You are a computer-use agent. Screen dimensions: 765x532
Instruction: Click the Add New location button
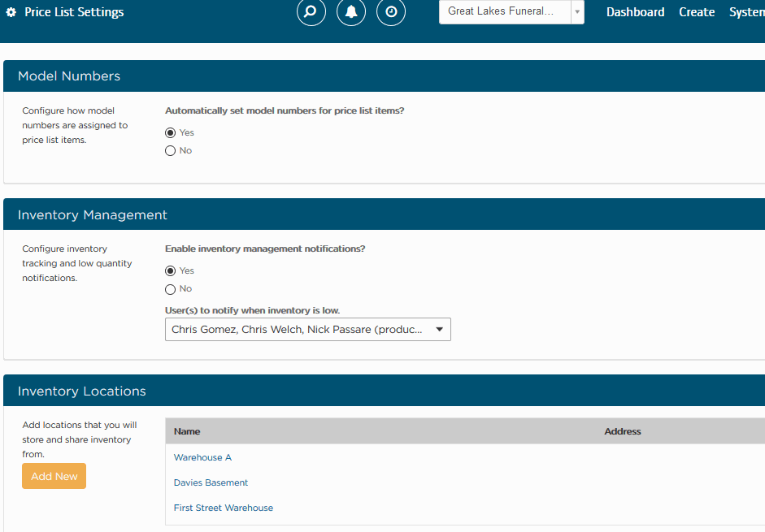coord(54,476)
